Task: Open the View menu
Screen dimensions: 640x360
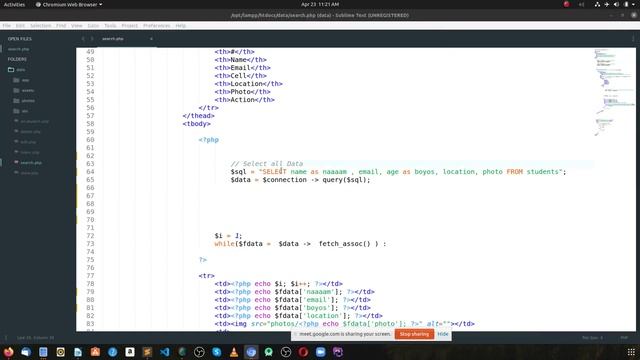Action: click(77, 25)
